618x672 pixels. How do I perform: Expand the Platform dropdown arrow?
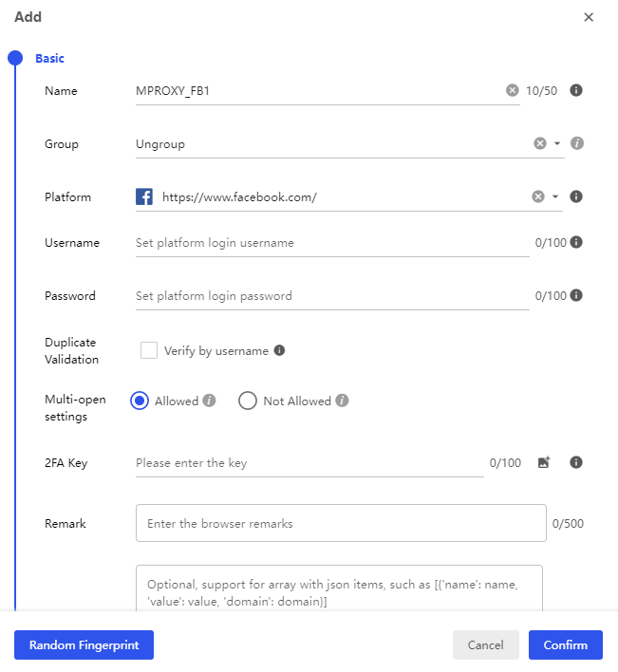click(x=555, y=197)
